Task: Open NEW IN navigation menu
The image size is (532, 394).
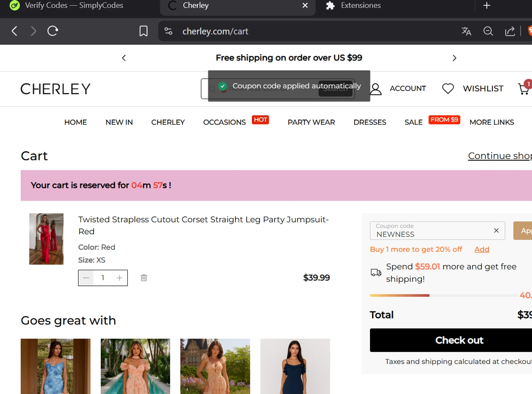Action: 119,122
